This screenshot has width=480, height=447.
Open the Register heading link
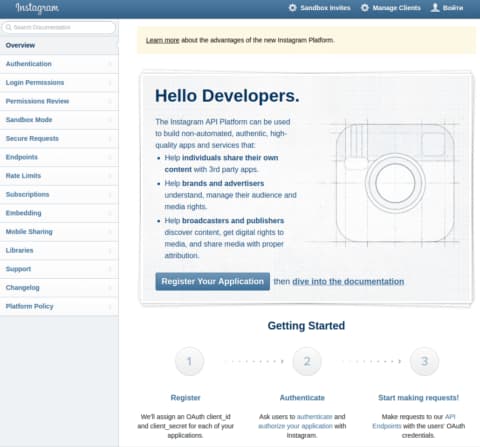tap(185, 398)
